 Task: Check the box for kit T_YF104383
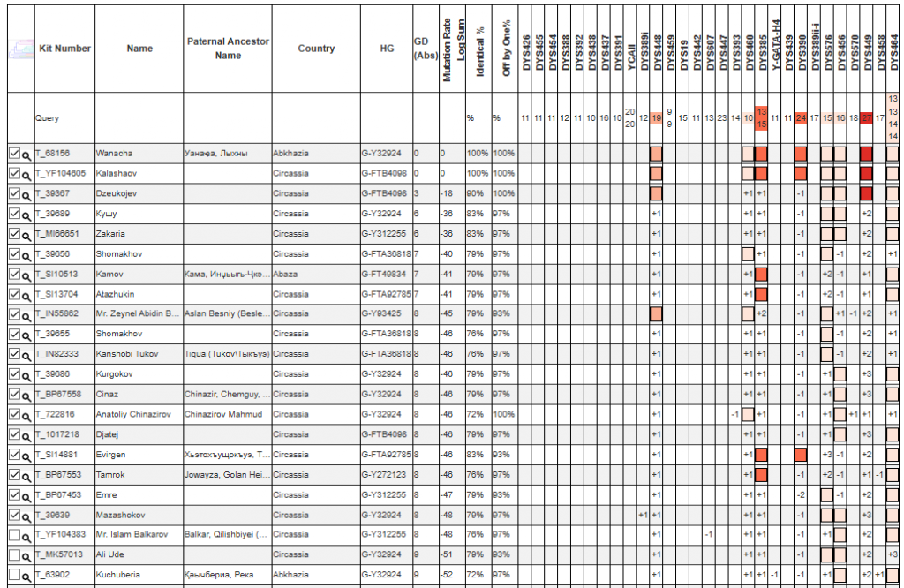point(14,534)
